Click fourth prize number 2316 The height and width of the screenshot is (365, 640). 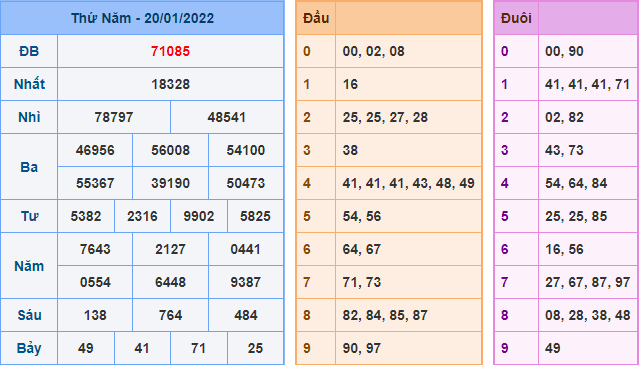point(142,216)
